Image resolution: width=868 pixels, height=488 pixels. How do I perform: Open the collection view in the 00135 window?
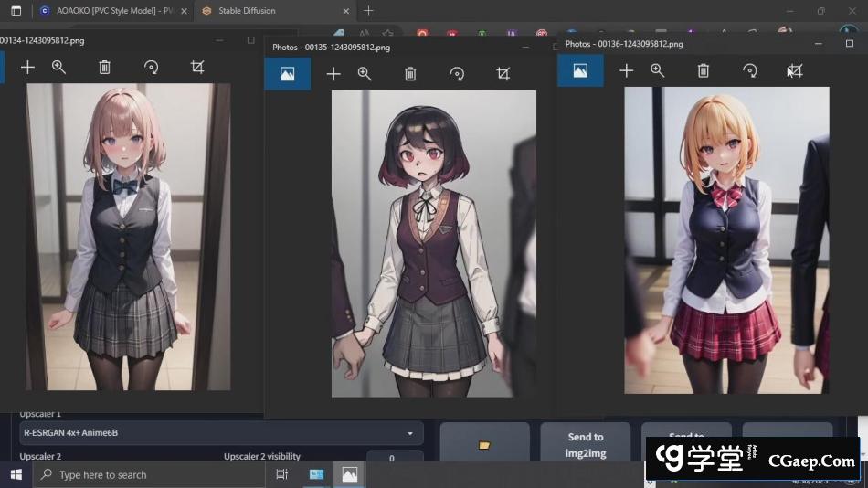pyautogui.click(x=287, y=74)
